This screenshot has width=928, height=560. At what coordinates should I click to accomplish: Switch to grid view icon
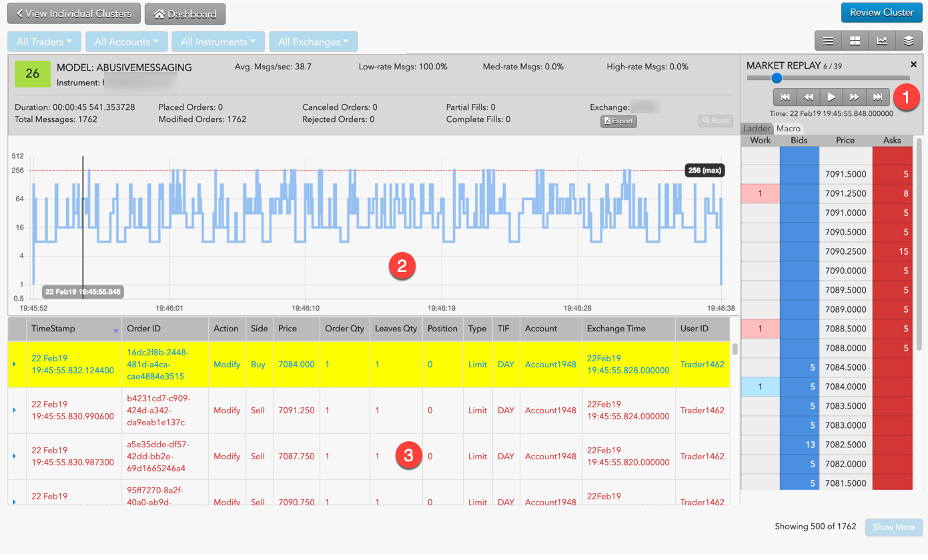point(855,41)
